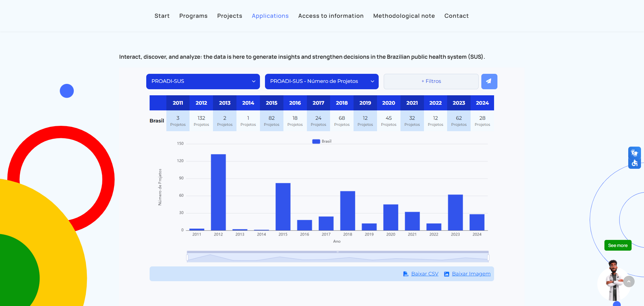Click the image icon beside Baixar Imagem
The image size is (644, 306).
(446, 274)
